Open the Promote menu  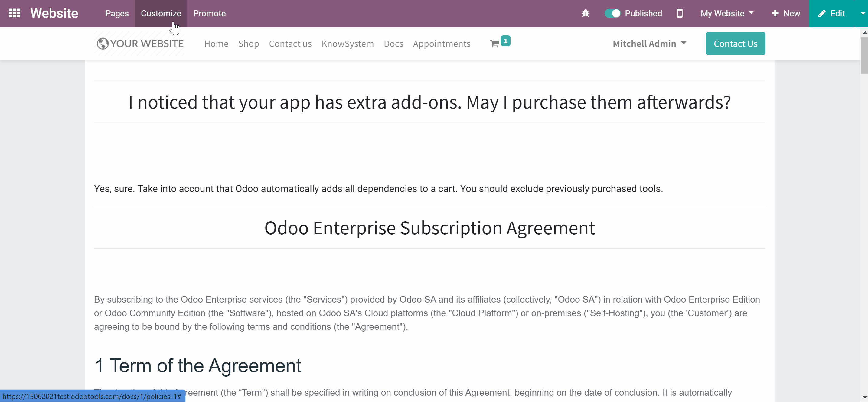209,14
